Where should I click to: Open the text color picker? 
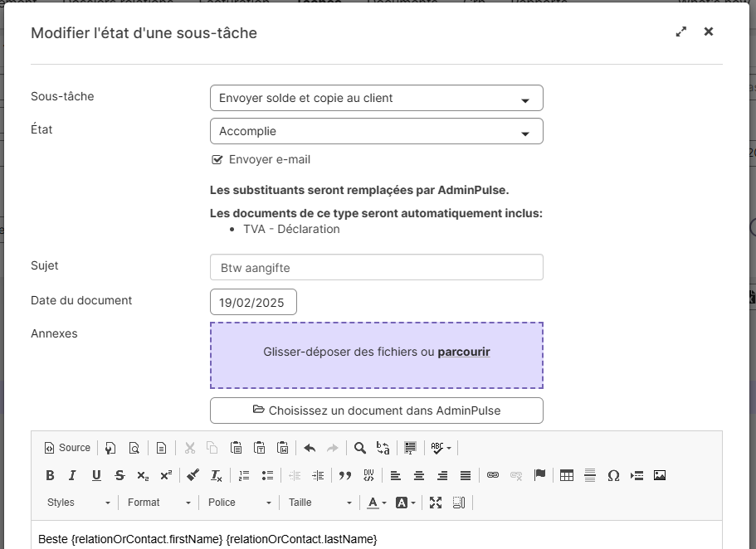377,503
